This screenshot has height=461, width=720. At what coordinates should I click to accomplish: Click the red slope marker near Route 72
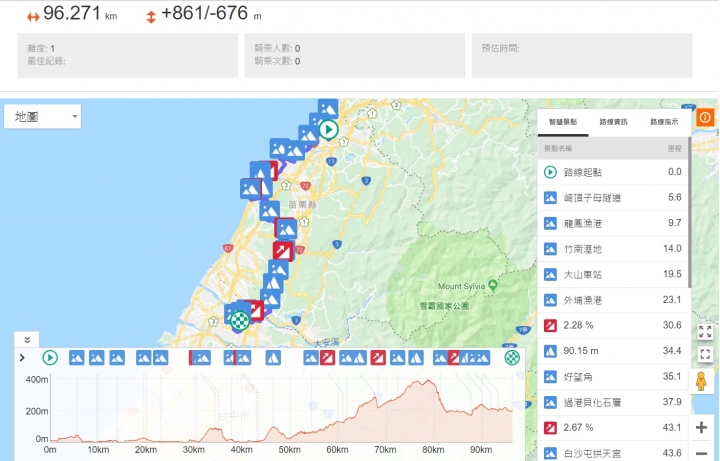(282, 251)
